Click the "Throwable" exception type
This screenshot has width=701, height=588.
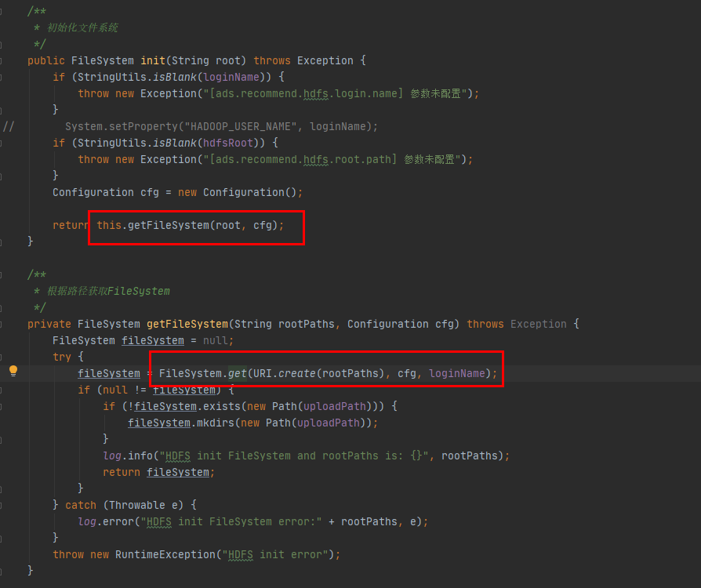[x=136, y=505]
